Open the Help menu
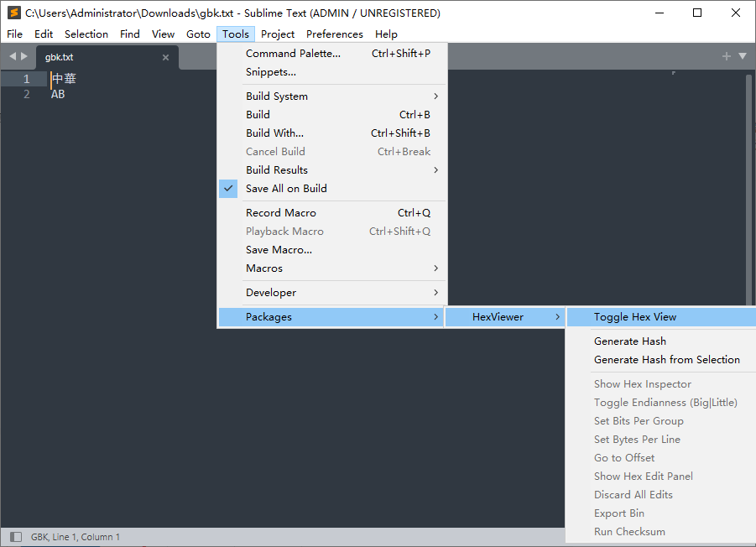Viewport: 756px width, 547px height. coord(386,34)
